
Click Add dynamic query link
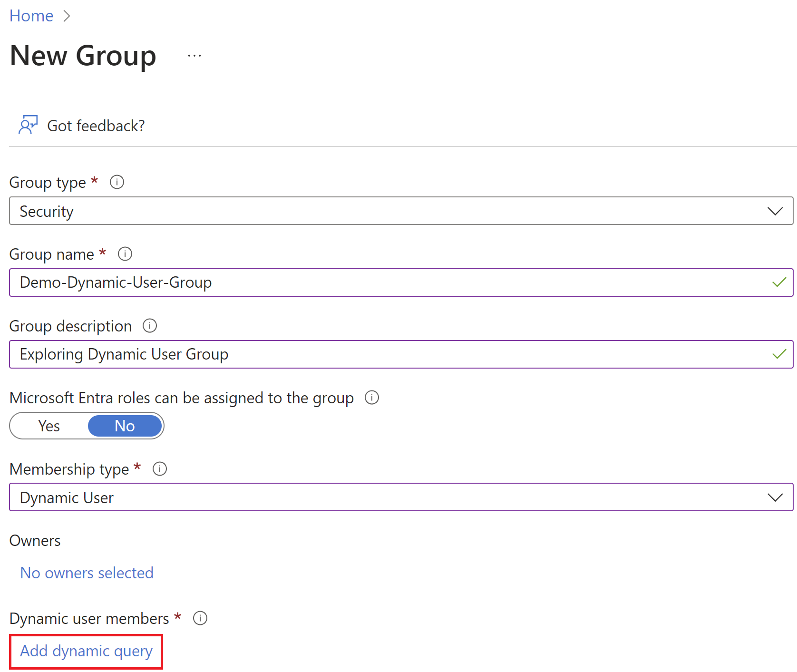[x=86, y=651]
